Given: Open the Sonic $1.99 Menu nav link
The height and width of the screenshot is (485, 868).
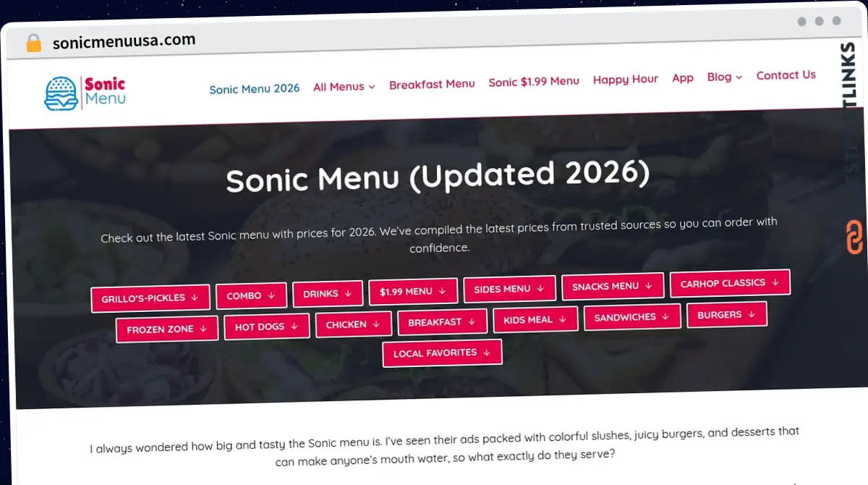Looking at the screenshot, I should 534,82.
